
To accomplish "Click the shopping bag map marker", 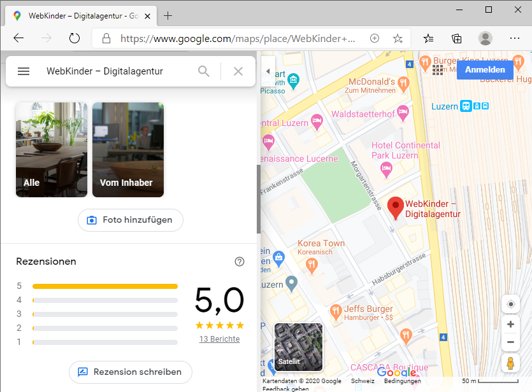I will (x=278, y=258).
